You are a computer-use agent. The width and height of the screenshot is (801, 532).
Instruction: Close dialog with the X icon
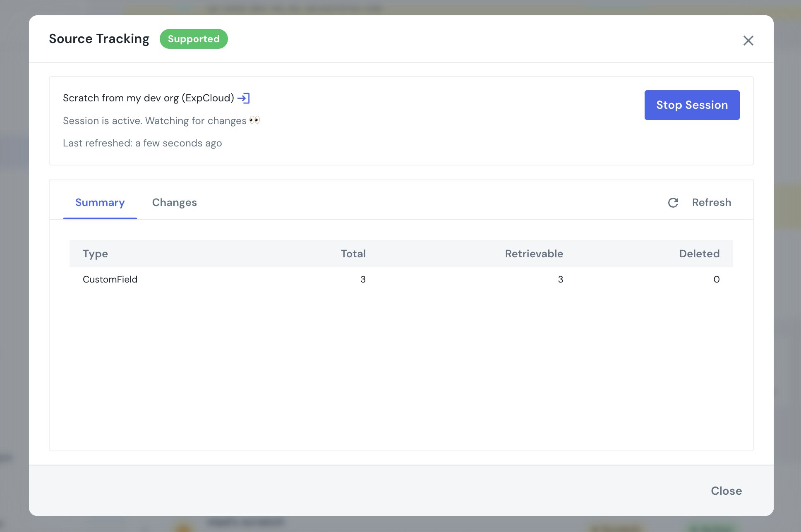[748, 41]
